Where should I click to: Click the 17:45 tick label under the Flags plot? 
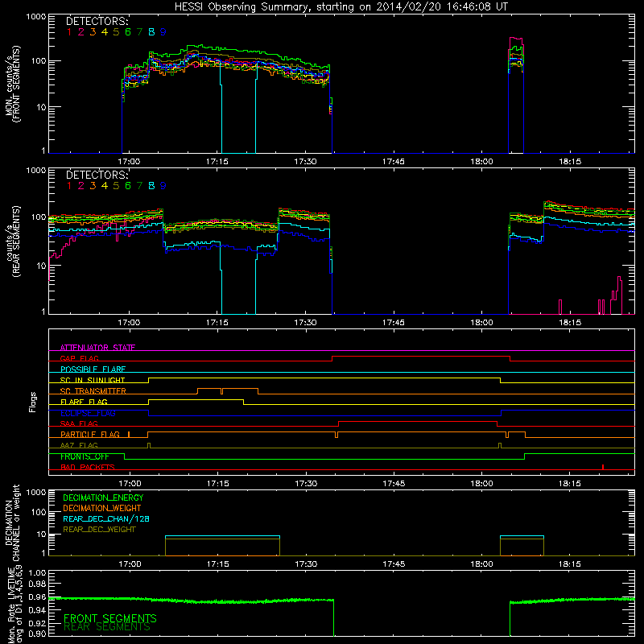tap(394, 484)
